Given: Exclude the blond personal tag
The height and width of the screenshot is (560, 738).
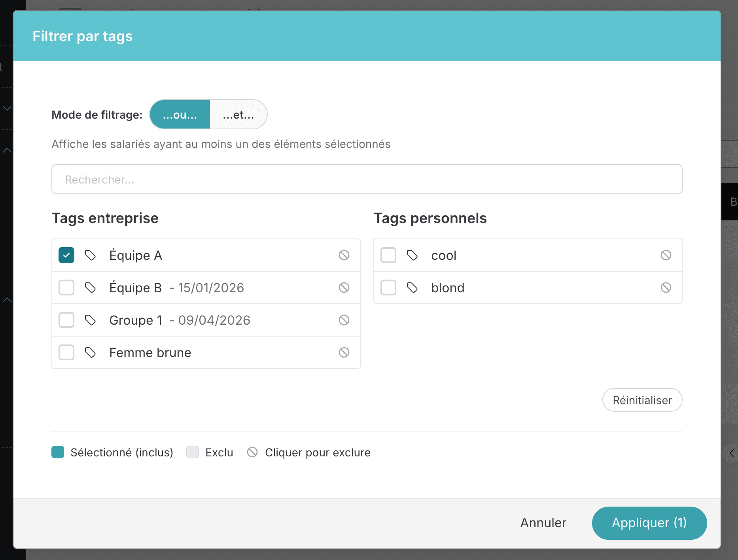Looking at the screenshot, I should [x=666, y=288].
